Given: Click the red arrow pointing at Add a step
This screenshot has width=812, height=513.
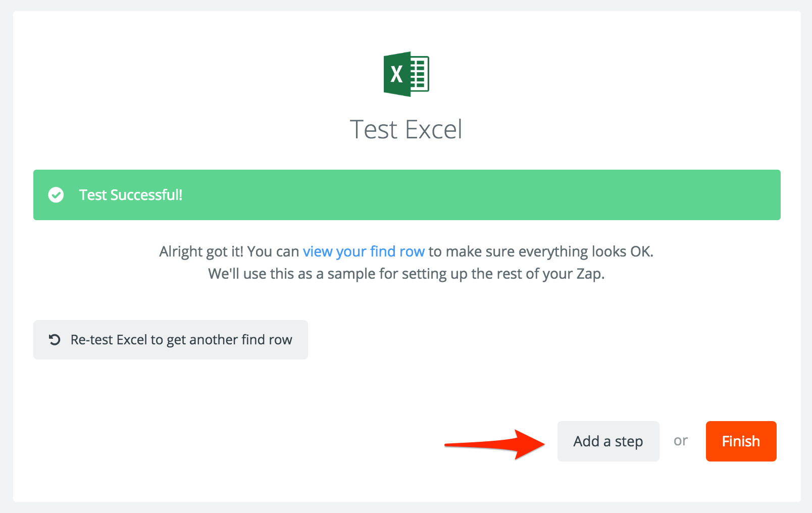Looking at the screenshot, I should (x=495, y=444).
